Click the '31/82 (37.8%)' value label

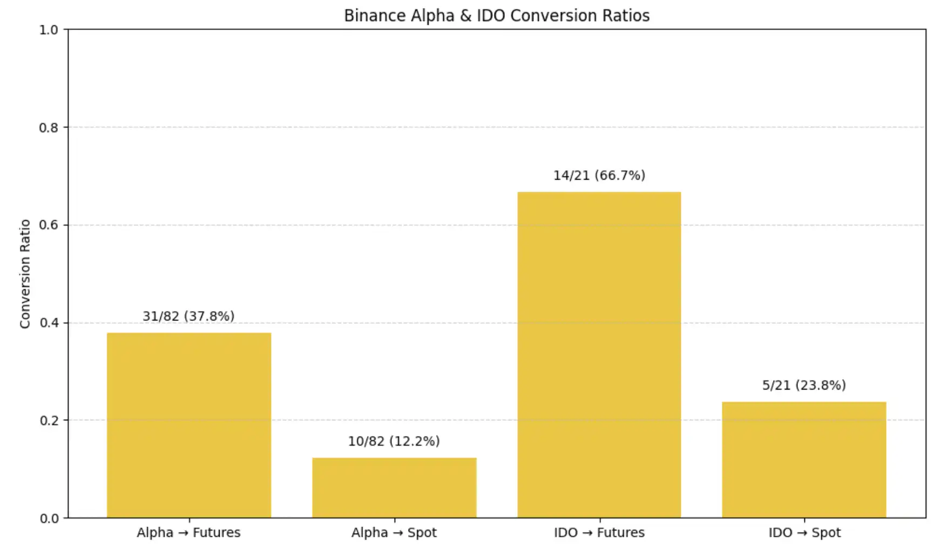click(x=188, y=316)
